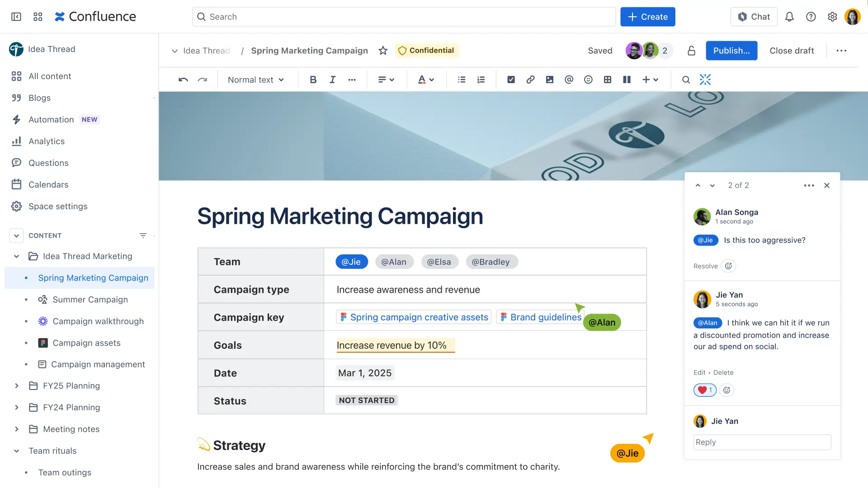Open the notifications bell
This screenshot has width=868, height=488.
pyautogui.click(x=789, y=17)
